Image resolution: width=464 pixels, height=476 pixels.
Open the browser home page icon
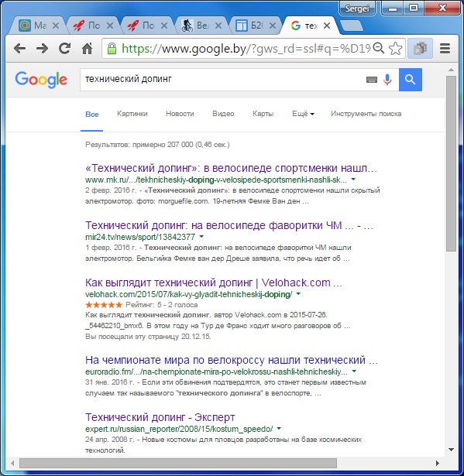tap(88, 48)
